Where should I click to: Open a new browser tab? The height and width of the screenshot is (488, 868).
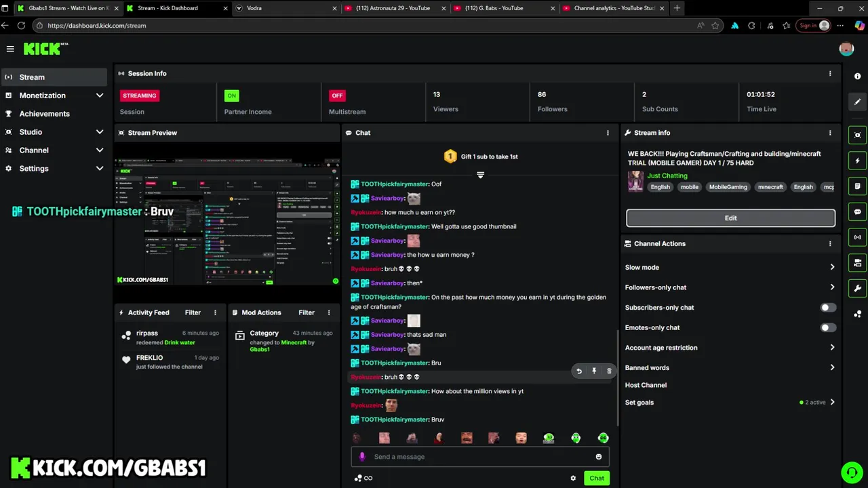click(677, 8)
